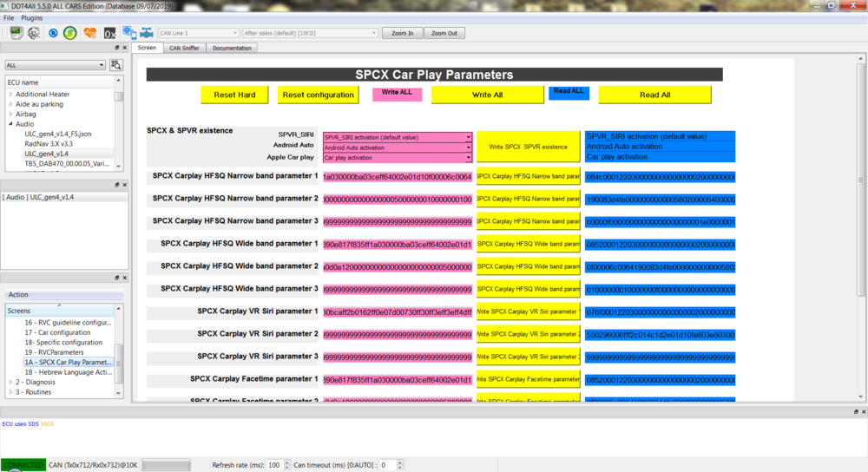Click the orange heartbeat icon
The image size is (868, 472).
[x=89, y=33]
